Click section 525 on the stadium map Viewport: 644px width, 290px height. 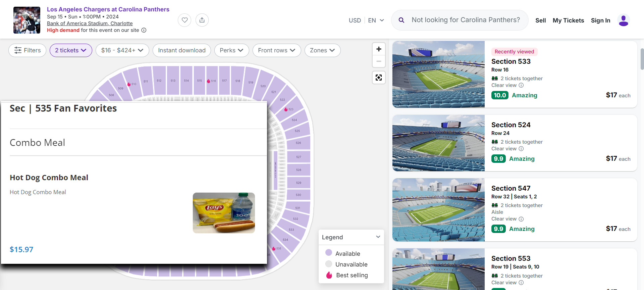click(297, 131)
